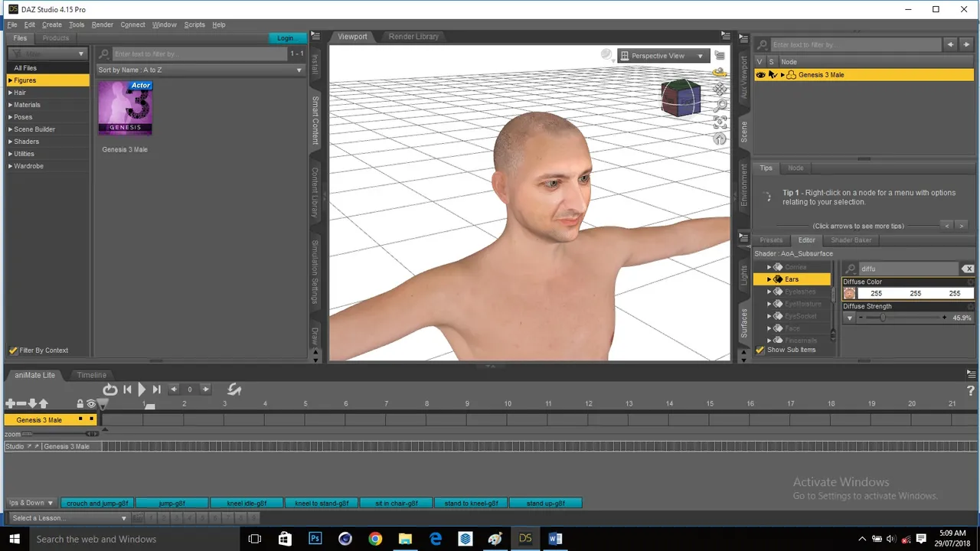Select the Pan camera viewport control
Screen dimensions: 980x551
pyautogui.click(x=720, y=90)
